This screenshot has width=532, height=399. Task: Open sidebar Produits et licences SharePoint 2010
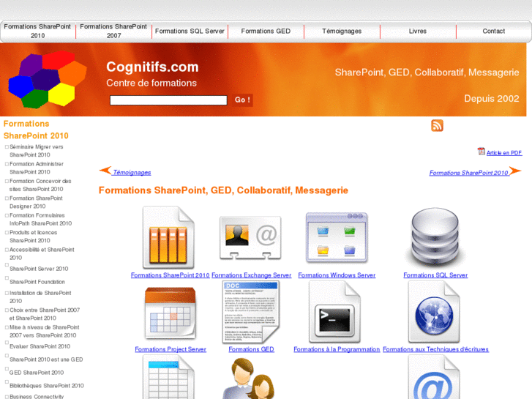33,236
